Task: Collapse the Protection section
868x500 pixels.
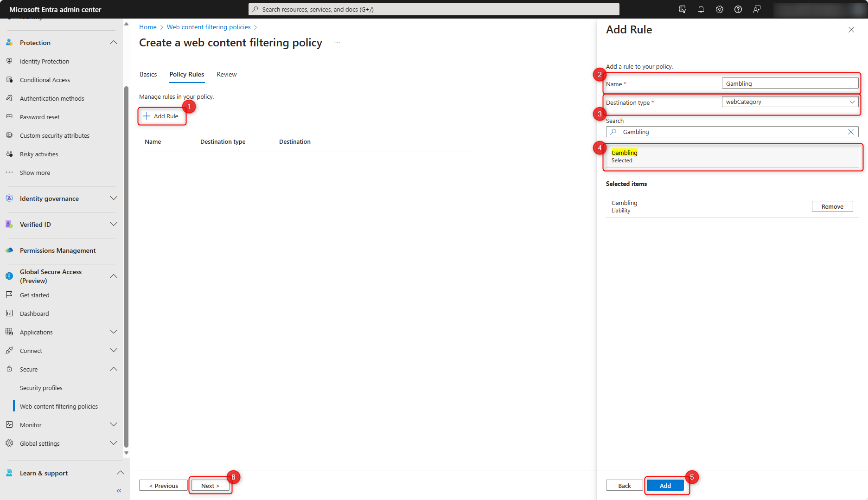Action: pos(114,42)
